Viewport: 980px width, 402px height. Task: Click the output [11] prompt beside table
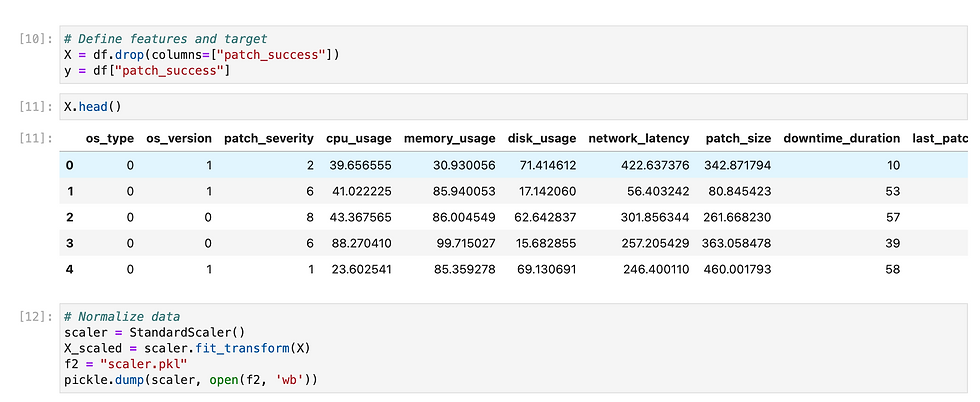point(36,138)
